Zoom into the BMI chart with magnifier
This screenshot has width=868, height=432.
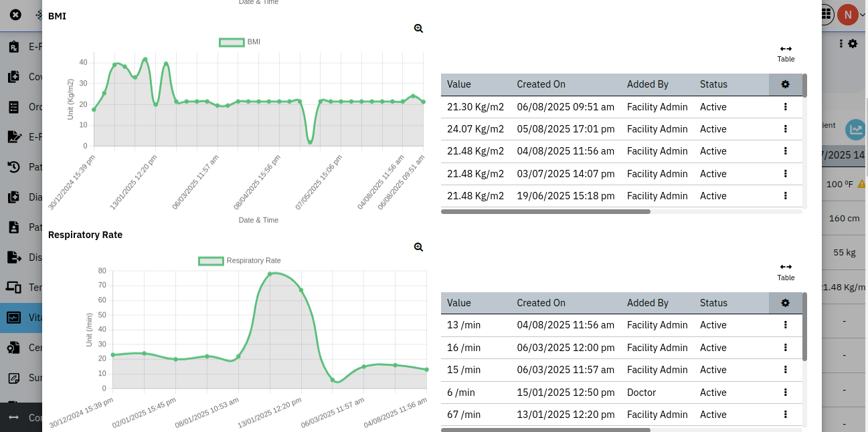(418, 28)
